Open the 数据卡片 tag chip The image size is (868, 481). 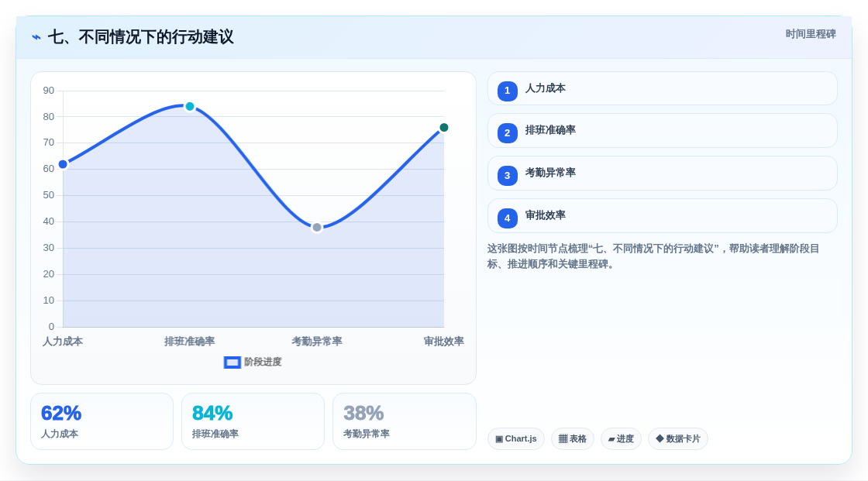point(678,439)
